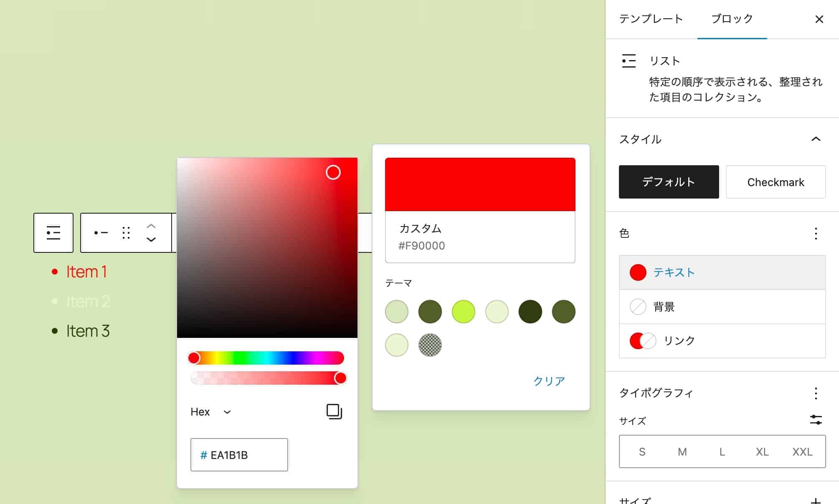Click inside the saturation color gradient area
This screenshot has height=504, width=839.
pos(267,247)
